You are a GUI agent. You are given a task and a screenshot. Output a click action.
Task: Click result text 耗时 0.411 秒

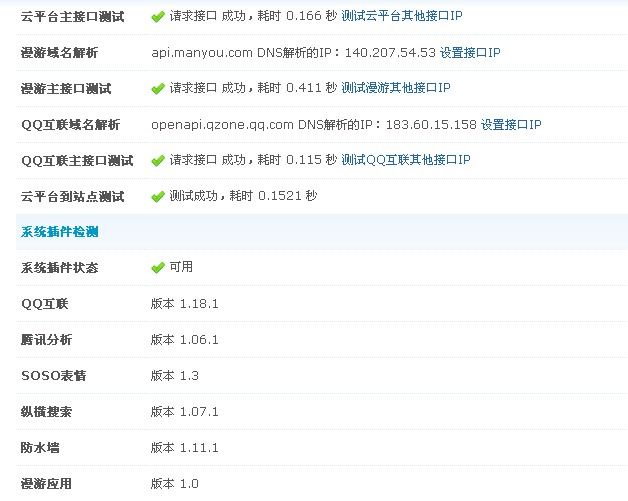click(x=297, y=88)
